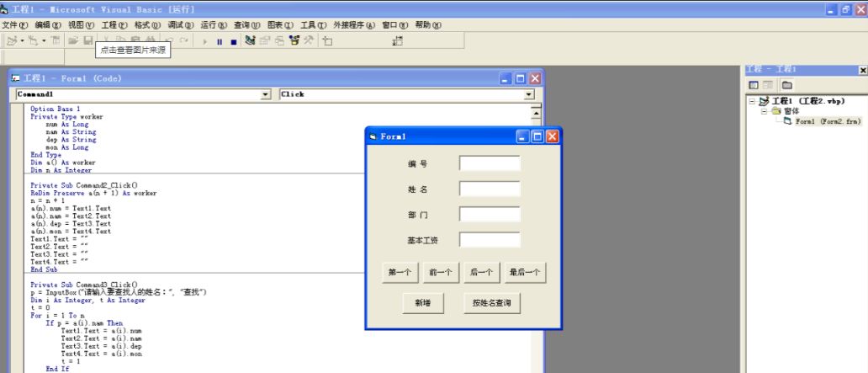Minimize the running Form1 window

[x=522, y=136]
